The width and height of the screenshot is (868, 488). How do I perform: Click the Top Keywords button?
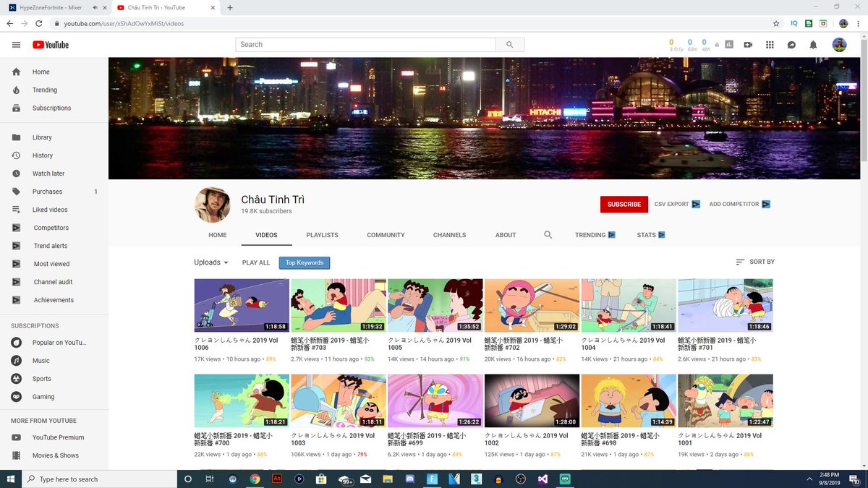coord(305,263)
